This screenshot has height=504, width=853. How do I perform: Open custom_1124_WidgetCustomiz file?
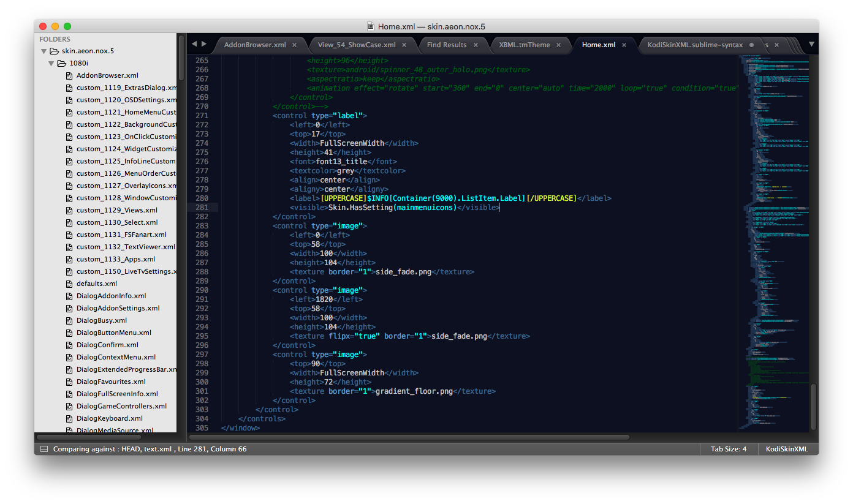point(126,149)
